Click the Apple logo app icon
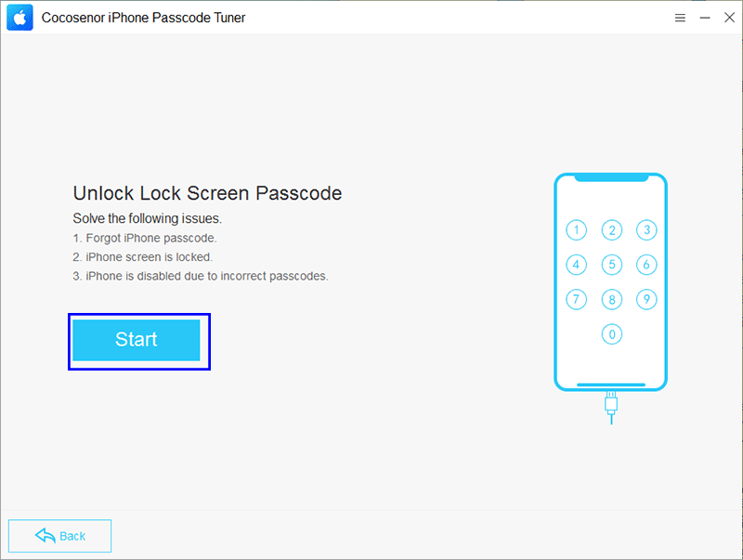Viewport: 743px width, 560px height. point(20,18)
